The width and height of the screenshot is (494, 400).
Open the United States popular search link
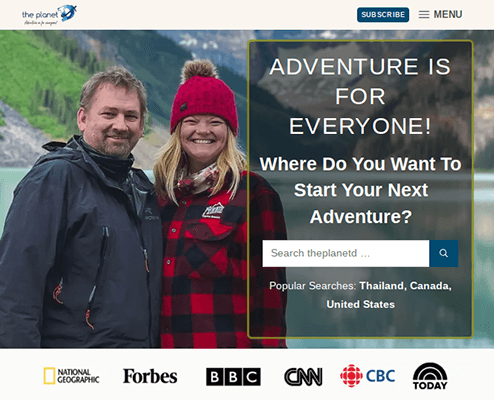pos(360,304)
